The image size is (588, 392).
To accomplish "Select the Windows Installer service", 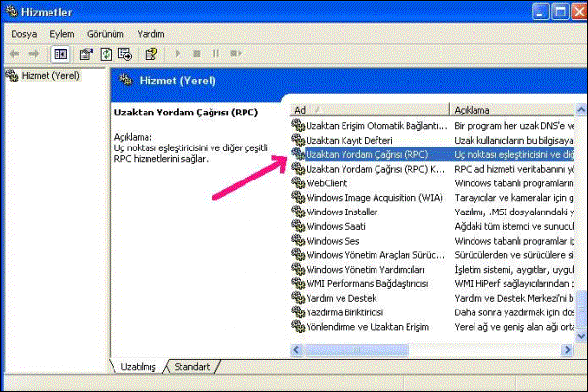I will tap(342, 212).
